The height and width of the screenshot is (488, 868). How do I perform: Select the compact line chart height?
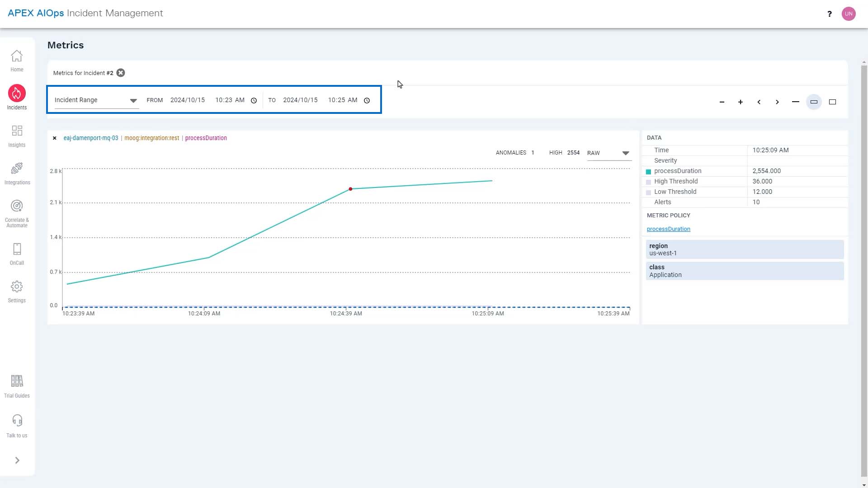tap(796, 102)
